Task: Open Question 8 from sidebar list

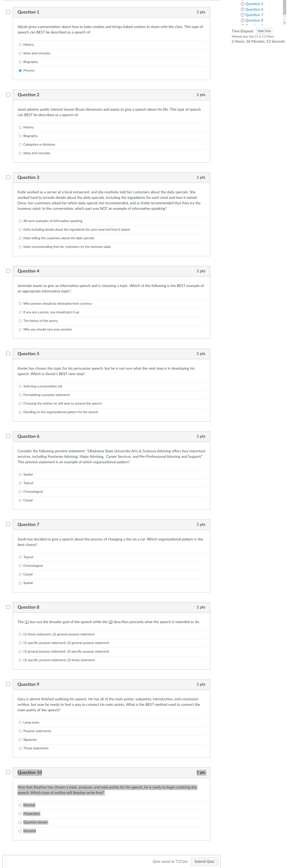Action: click(x=254, y=20)
